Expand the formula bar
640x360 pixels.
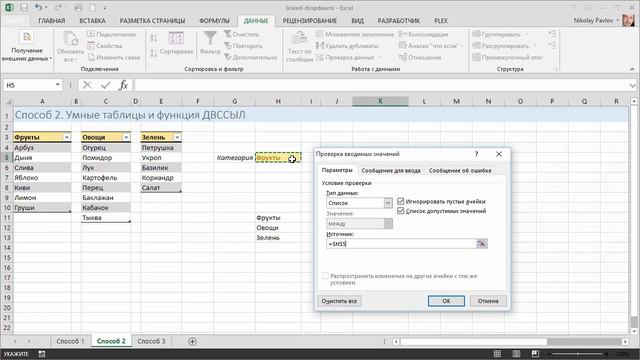coord(632,85)
